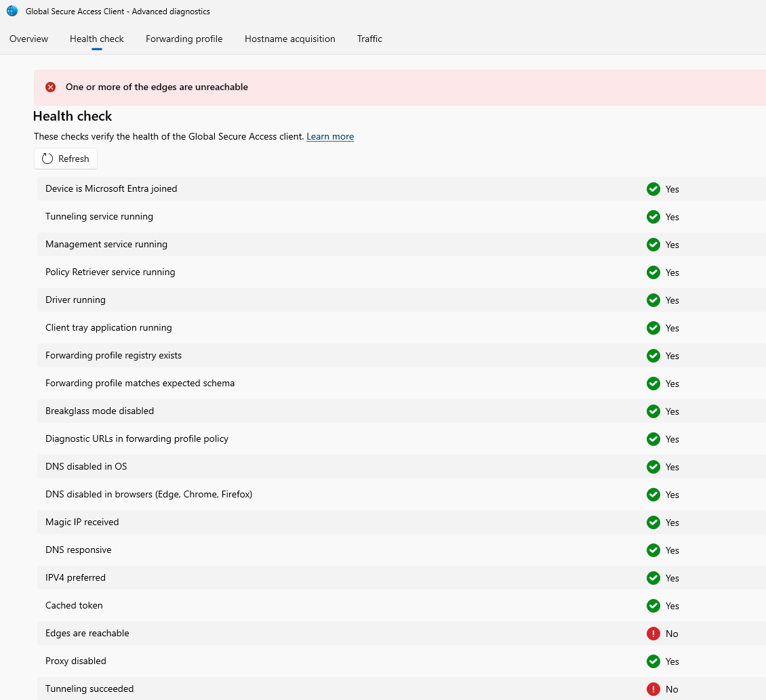Viewport: 766px width, 700px height.
Task: Click green check icon for DNS responsive
Action: [x=653, y=550]
